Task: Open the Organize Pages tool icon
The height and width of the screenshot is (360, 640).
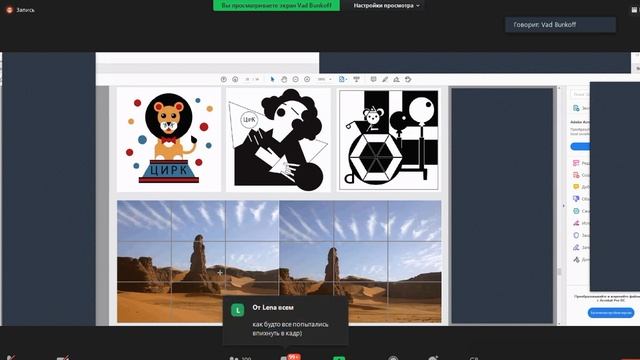Action: 576,211
